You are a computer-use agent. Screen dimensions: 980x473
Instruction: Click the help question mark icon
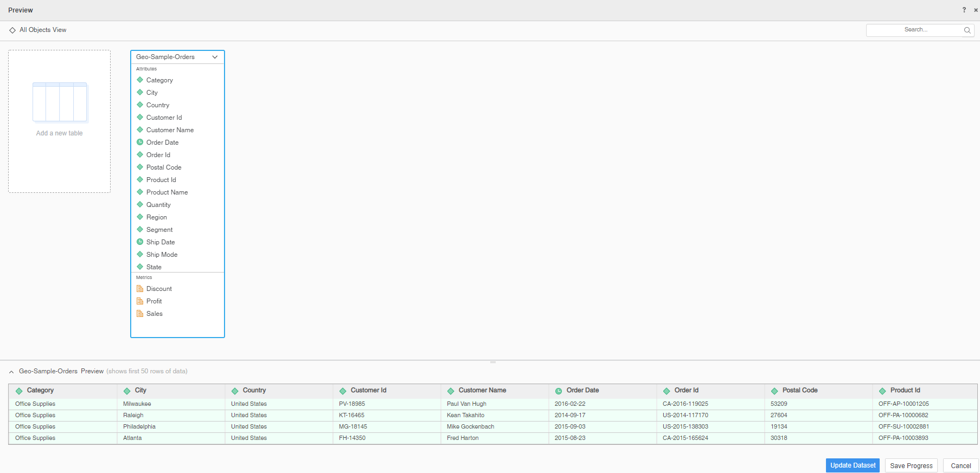coord(964,10)
